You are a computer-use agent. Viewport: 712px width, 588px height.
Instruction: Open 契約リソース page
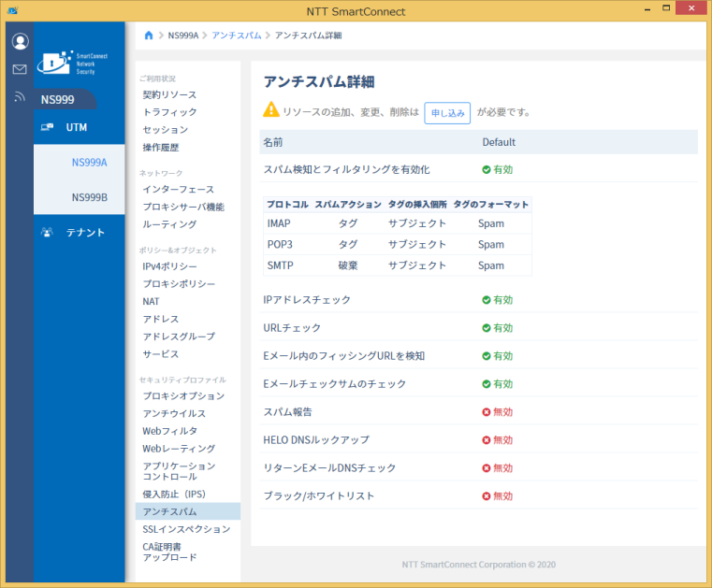click(x=169, y=94)
